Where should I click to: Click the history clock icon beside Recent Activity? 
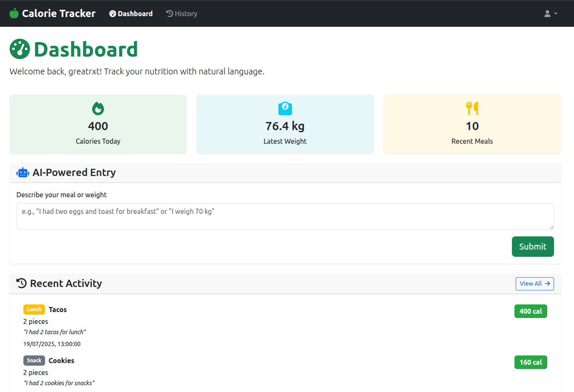(21, 283)
